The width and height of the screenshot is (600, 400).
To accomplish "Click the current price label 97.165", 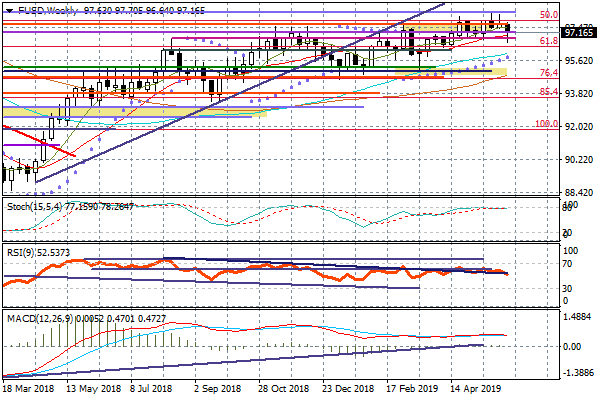I will tap(579, 32).
